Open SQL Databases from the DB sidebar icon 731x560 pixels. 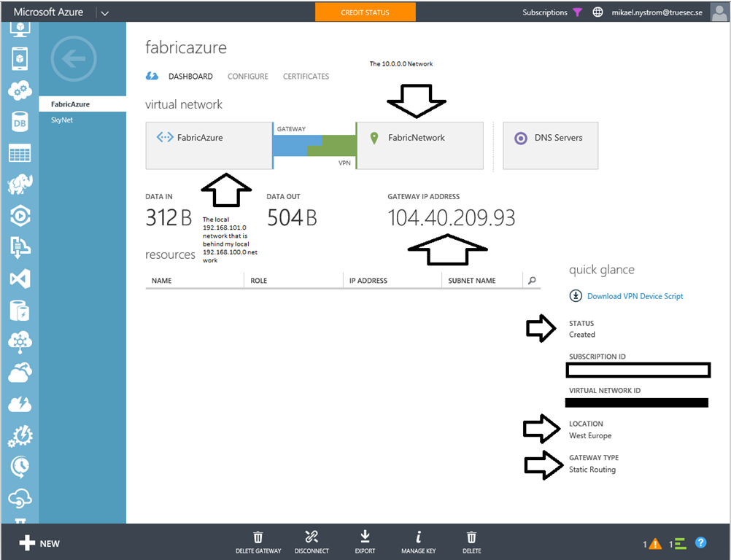click(20, 122)
